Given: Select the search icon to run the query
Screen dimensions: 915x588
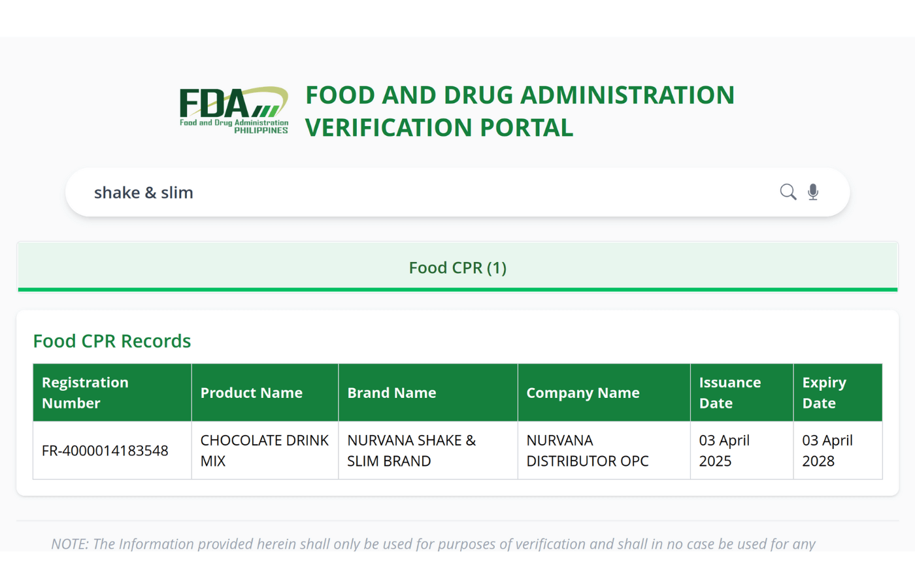Looking at the screenshot, I should [x=787, y=192].
